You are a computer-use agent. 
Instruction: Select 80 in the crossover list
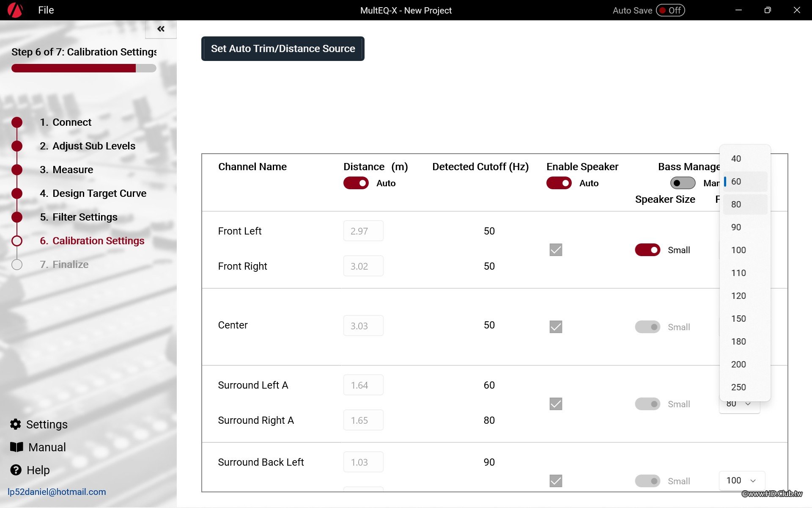(x=745, y=204)
